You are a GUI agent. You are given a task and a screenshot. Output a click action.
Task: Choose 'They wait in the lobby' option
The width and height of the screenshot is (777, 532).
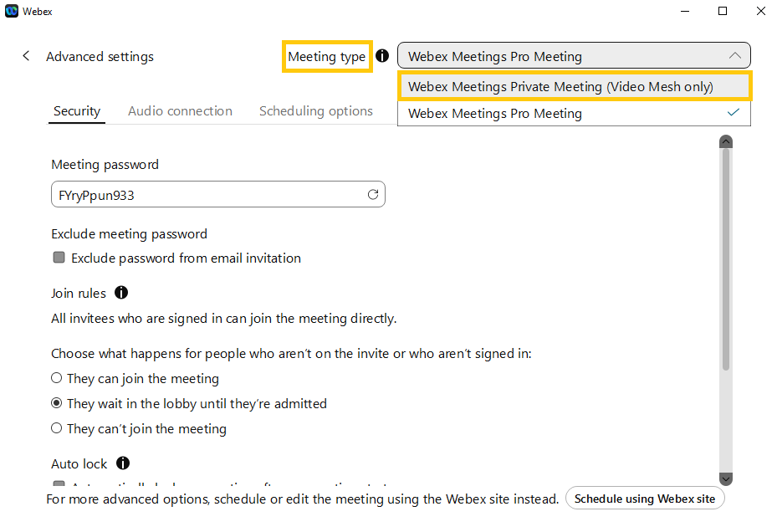point(57,403)
